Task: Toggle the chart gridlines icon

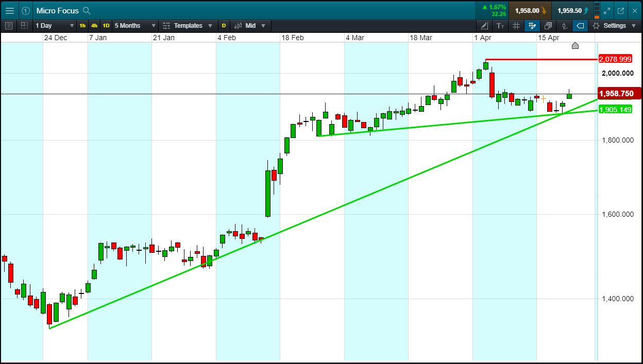Action: pyautogui.click(x=516, y=25)
